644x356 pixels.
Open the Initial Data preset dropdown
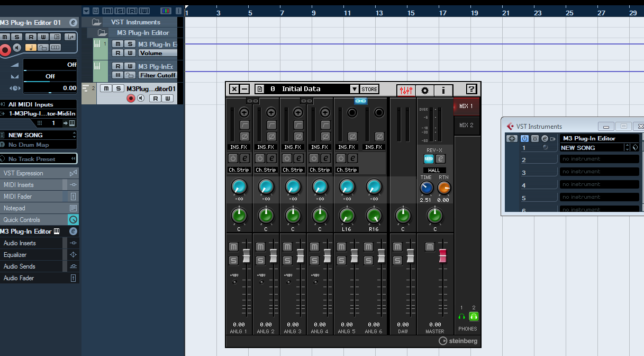[354, 89]
